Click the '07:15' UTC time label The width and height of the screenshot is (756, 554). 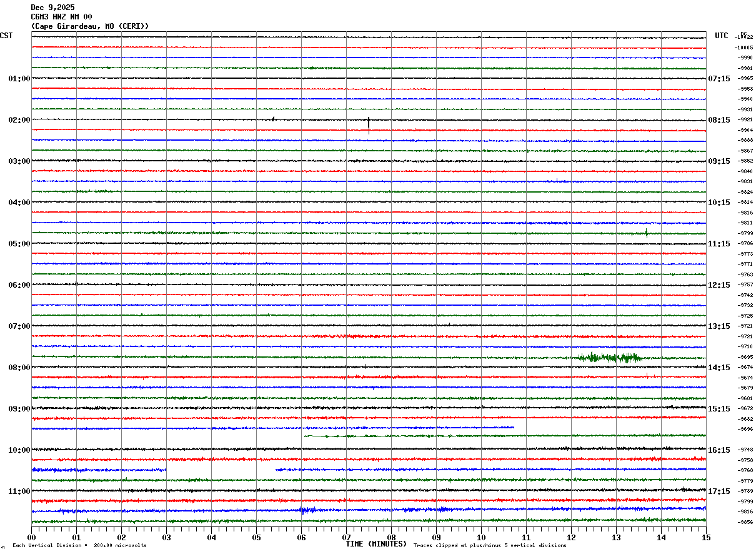(719, 79)
